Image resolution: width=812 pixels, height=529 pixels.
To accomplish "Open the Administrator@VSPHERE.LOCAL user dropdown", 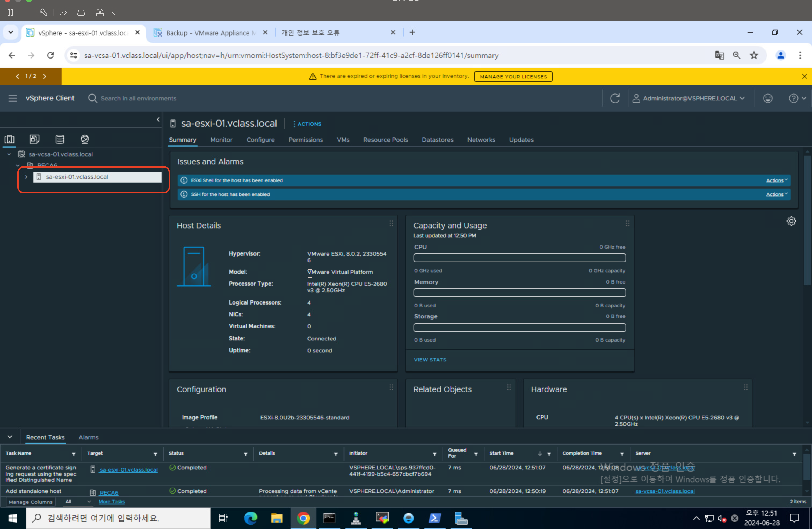I will click(x=689, y=98).
